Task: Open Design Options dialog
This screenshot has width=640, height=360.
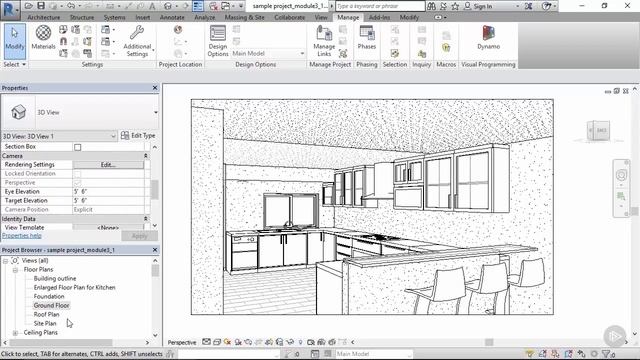Action: coord(218,41)
